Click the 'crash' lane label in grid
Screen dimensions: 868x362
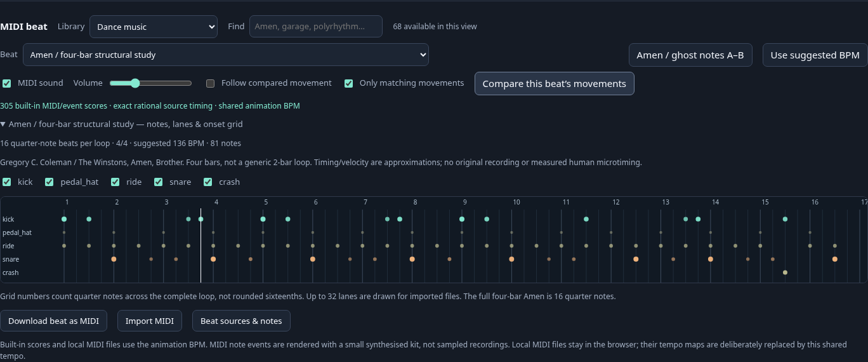(10, 272)
